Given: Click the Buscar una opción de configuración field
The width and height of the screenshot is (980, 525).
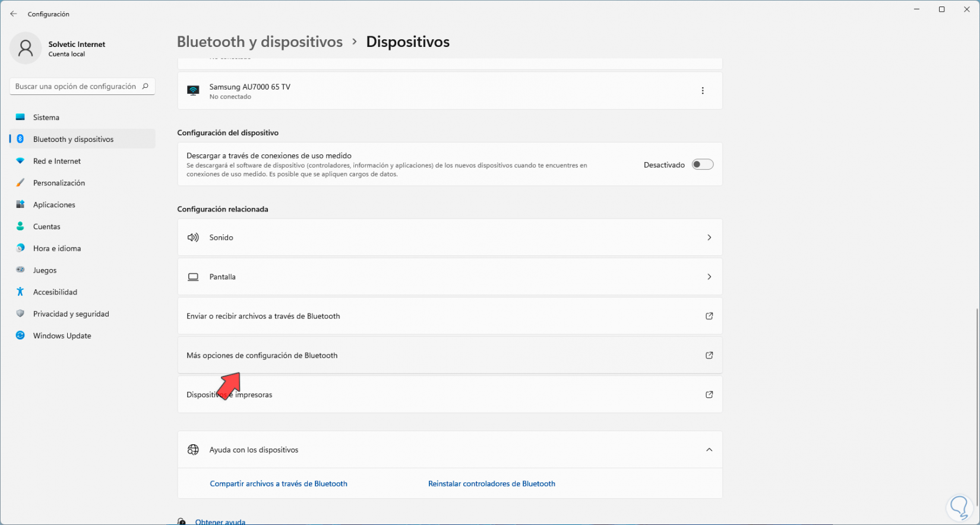Looking at the screenshot, I should point(75,87).
